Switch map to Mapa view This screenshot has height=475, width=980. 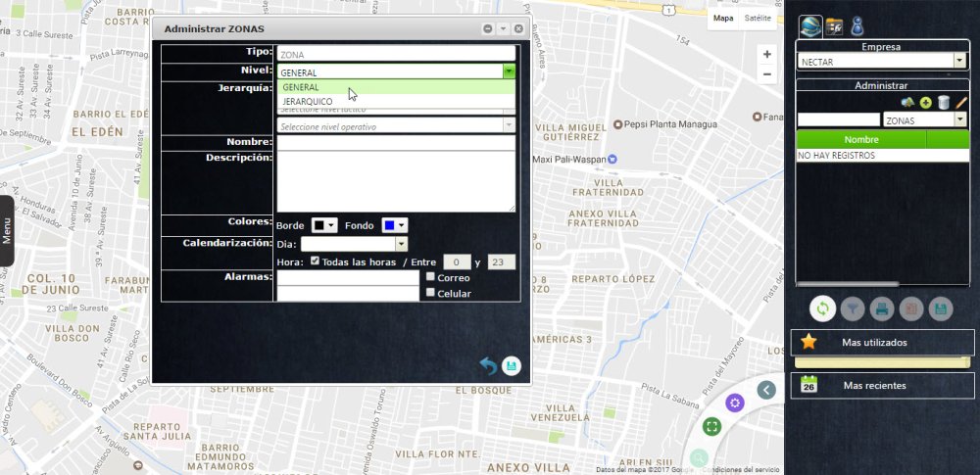(723, 19)
